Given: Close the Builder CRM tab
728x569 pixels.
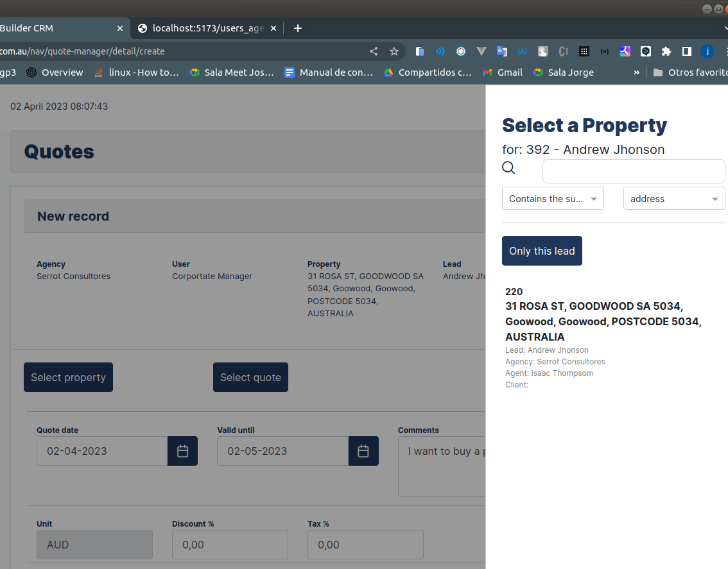Looking at the screenshot, I should [120, 28].
